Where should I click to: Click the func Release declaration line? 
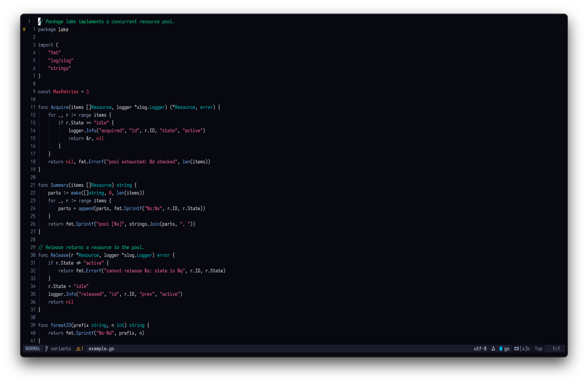pos(59,255)
